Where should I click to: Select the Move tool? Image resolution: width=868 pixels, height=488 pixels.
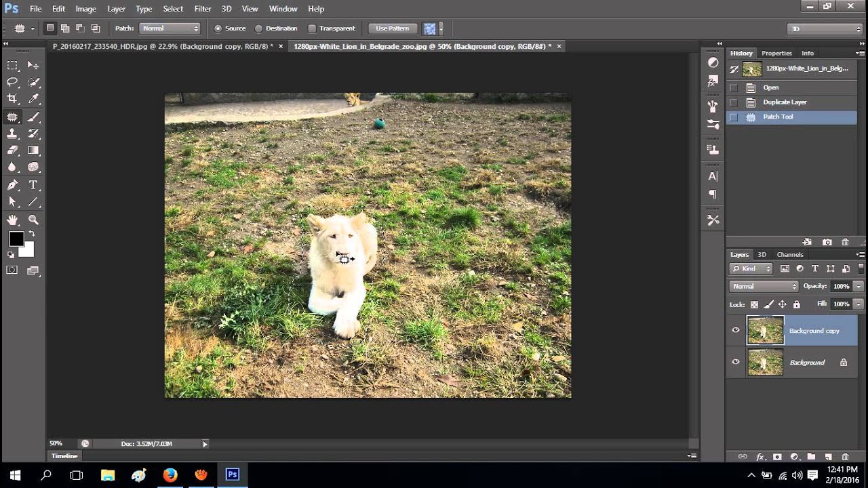pos(33,65)
